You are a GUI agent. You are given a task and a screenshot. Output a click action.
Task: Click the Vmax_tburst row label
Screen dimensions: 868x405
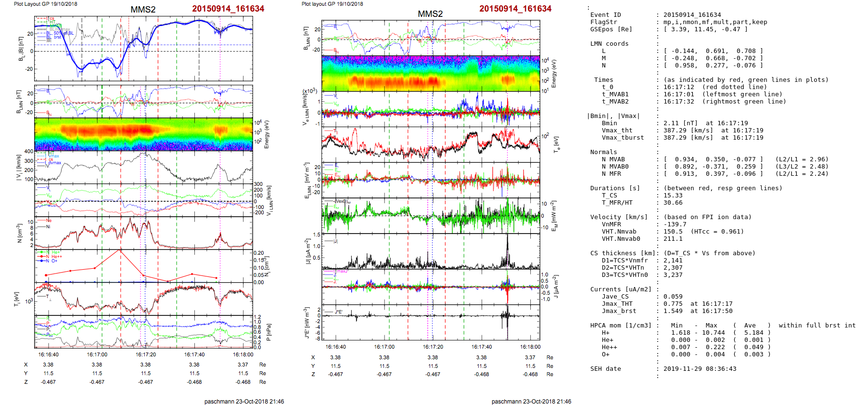coord(623,138)
